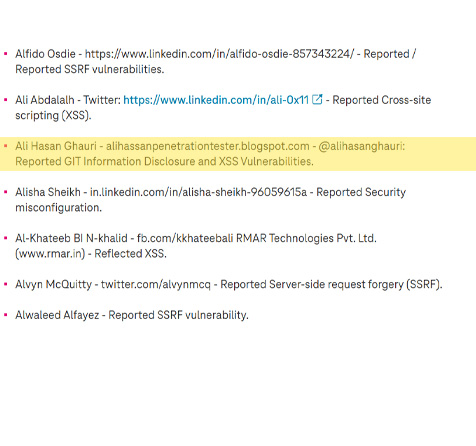Click the @alihasanghauri handle
Image resolution: width=476 pixels, height=446 pixels.
click(361, 146)
